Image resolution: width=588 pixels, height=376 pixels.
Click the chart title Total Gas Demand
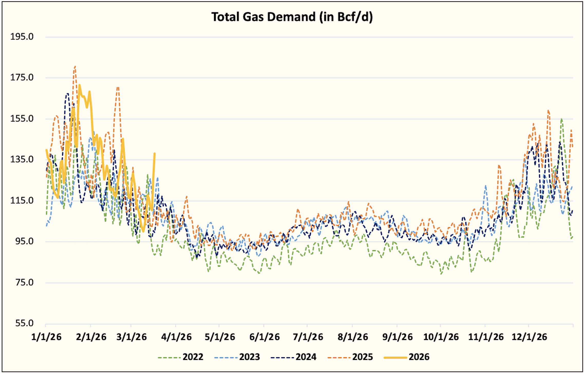(292, 17)
